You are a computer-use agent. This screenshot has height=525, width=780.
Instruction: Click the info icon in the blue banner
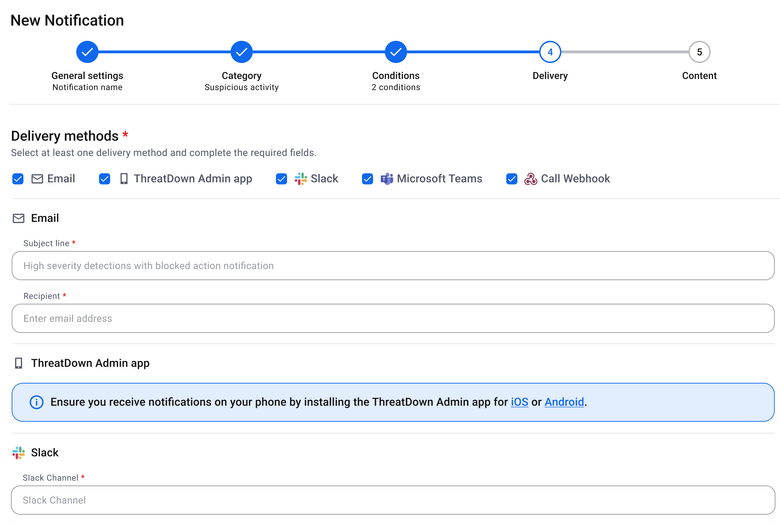pos(36,402)
